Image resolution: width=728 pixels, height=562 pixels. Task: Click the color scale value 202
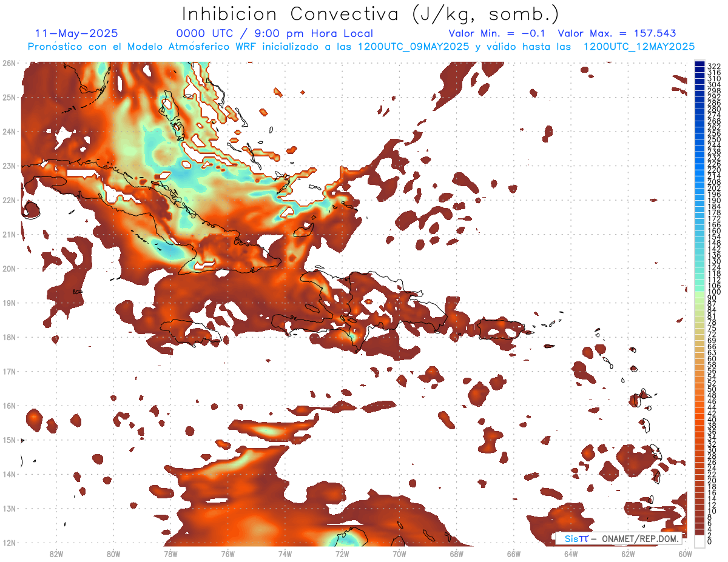713,188
